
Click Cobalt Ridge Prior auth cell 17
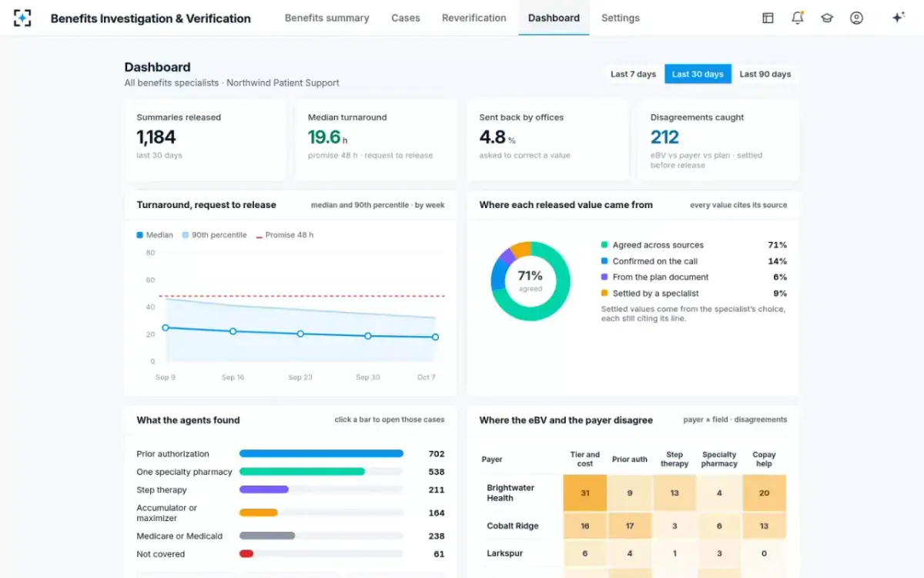pyautogui.click(x=630, y=526)
